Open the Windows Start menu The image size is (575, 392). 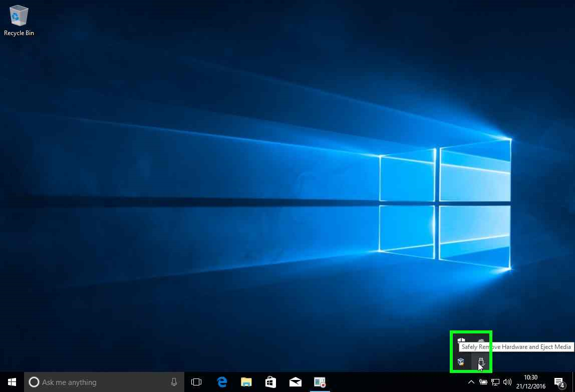tap(12, 382)
